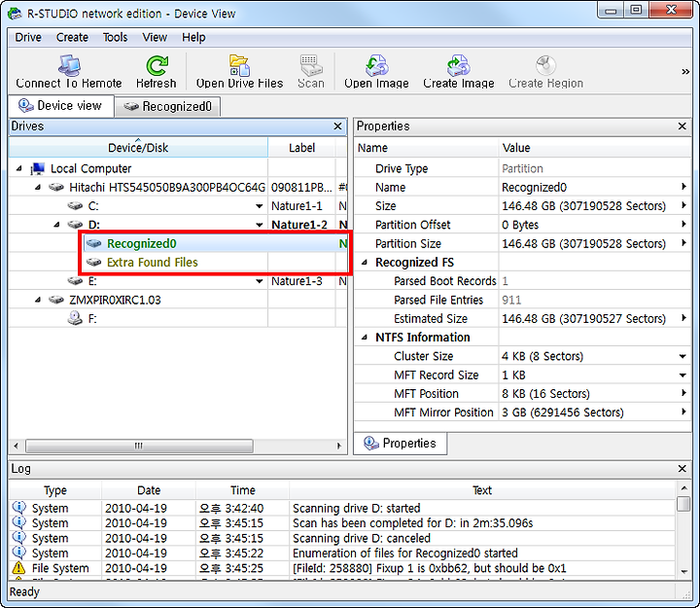Select the MFT Position value '8 KB (16 Sectors)'
Viewport: 700px width, 608px height.
click(x=594, y=394)
